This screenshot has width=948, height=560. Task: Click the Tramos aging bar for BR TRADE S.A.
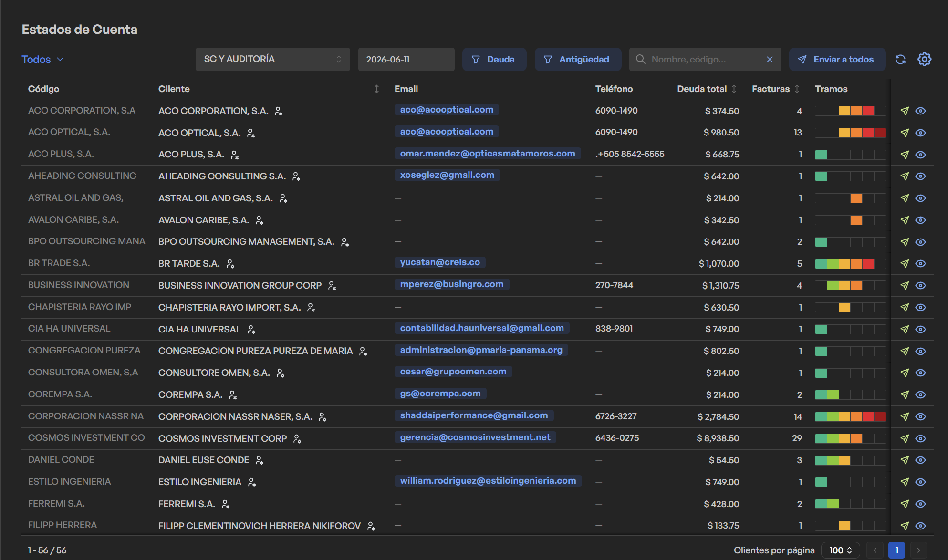850,263
